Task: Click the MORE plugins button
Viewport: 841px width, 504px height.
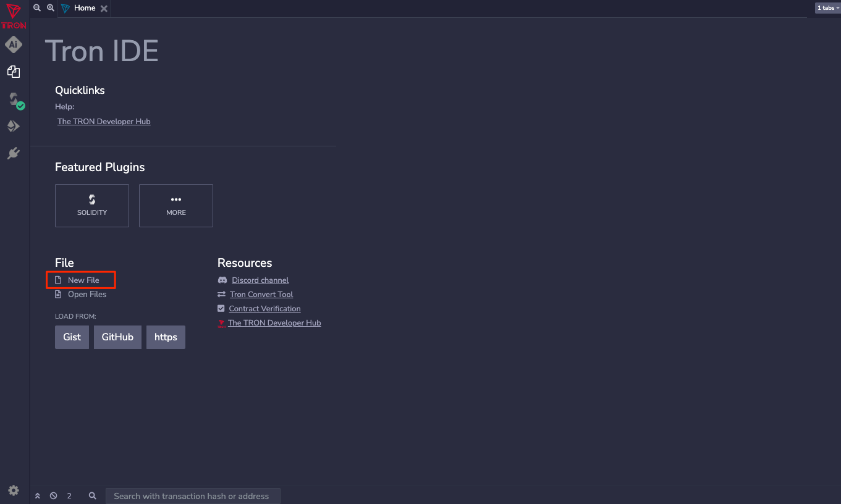Action: click(x=176, y=206)
